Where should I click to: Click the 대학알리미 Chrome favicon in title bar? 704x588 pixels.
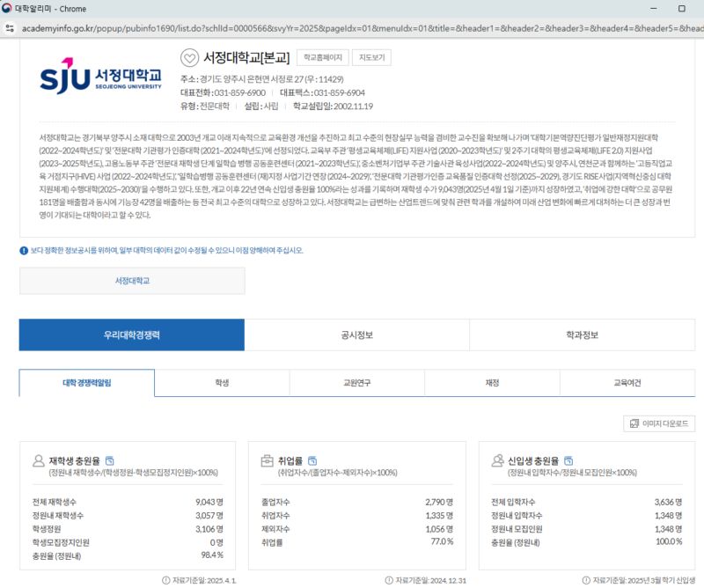(x=7, y=9)
